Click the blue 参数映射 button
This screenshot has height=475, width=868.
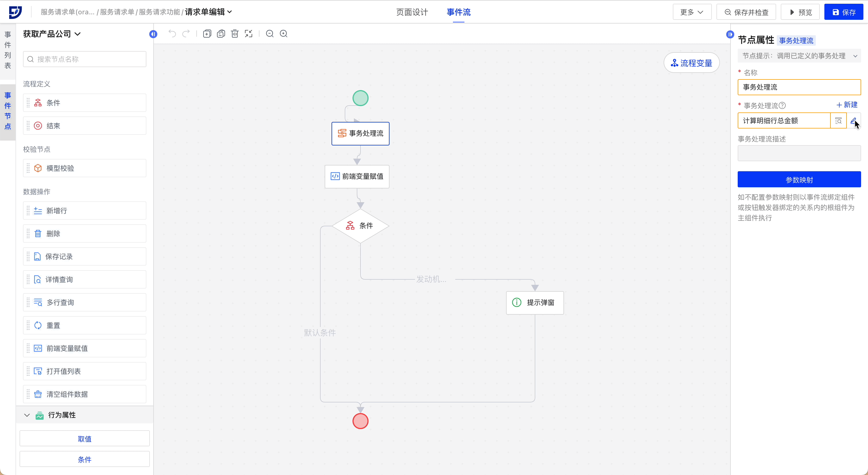point(799,180)
